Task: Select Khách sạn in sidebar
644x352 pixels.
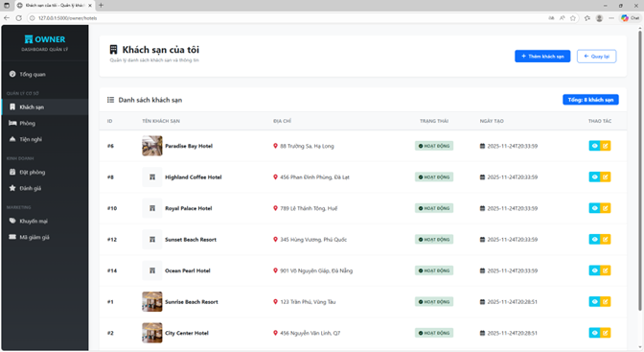Action: pyautogui.click(x=45, y=106)
